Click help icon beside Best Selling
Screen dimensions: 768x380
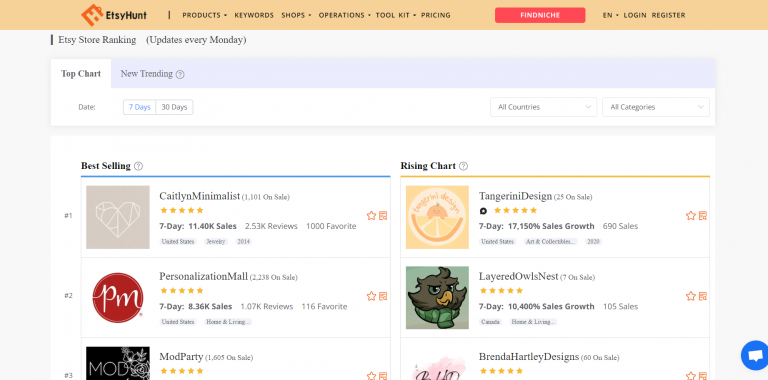click(138, 166)
